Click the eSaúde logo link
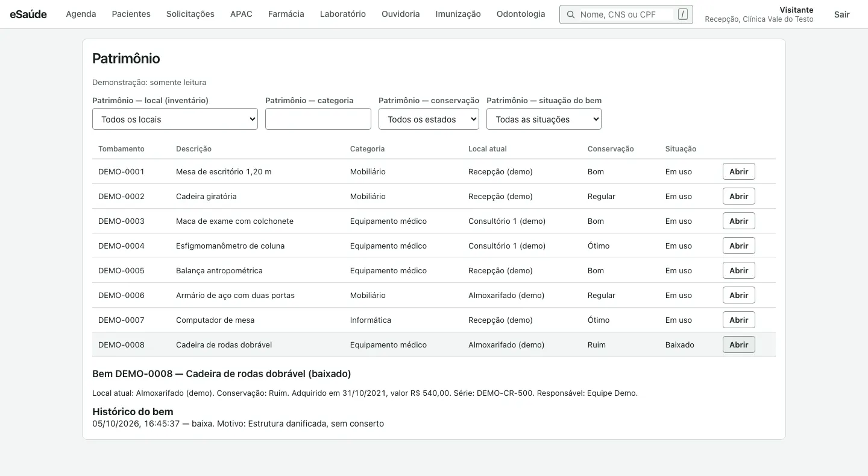868x476 pixels. coord(28,14)
